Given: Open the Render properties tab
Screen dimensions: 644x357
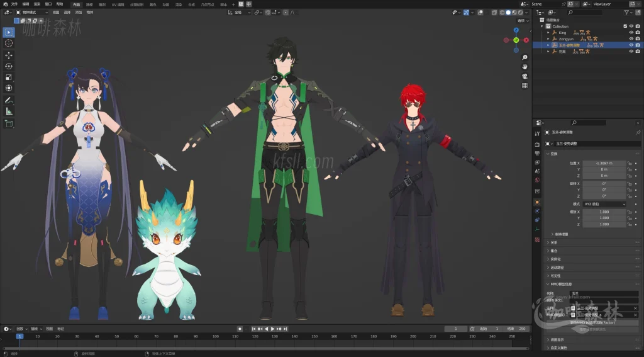Looking at the screenshot, I should click(x=537, y=144).
